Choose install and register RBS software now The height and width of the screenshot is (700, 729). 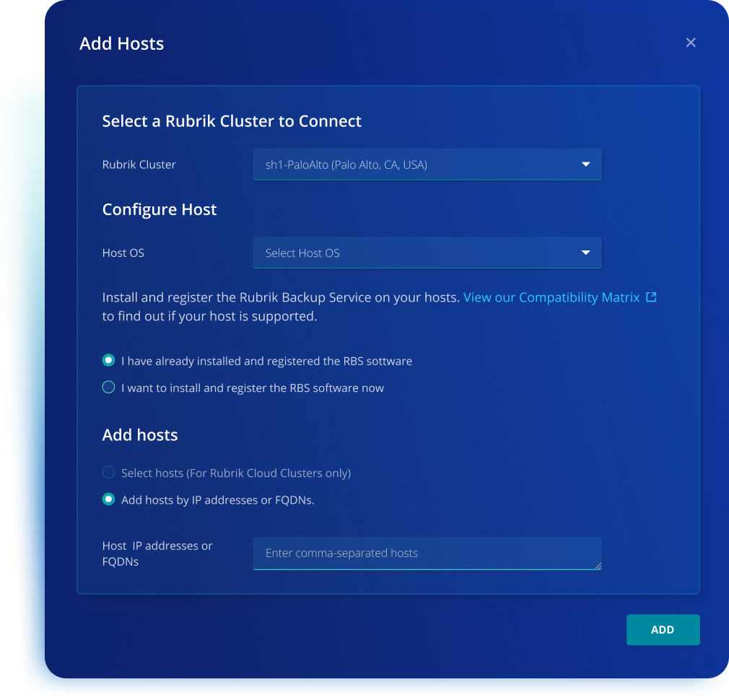point(108,388)
